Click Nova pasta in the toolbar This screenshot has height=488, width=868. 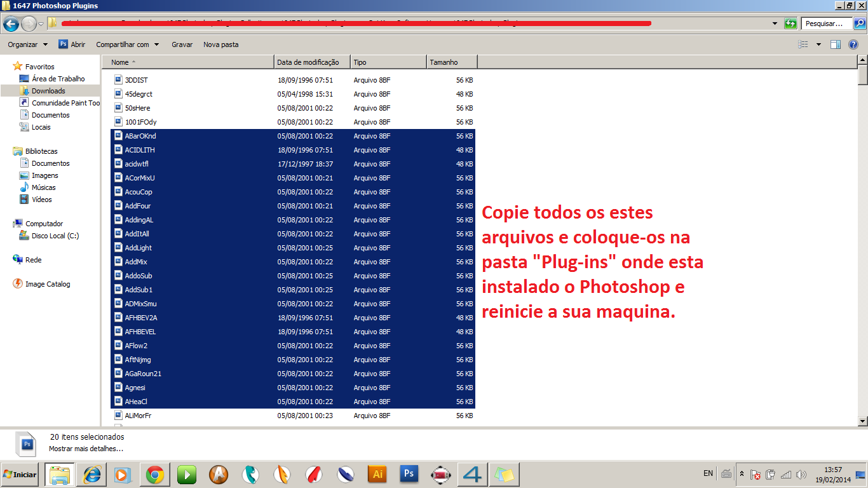tap(221, 44)
